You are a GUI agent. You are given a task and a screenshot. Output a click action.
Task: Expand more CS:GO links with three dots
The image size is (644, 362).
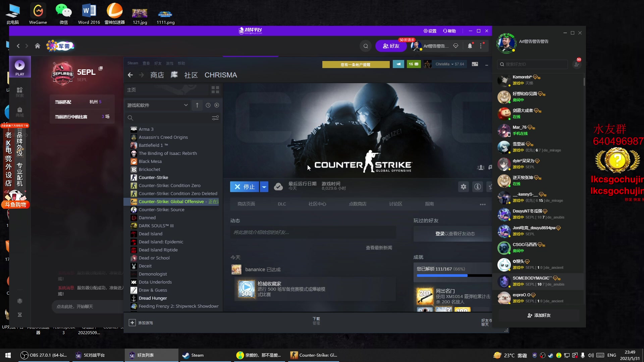click(483, 204)
